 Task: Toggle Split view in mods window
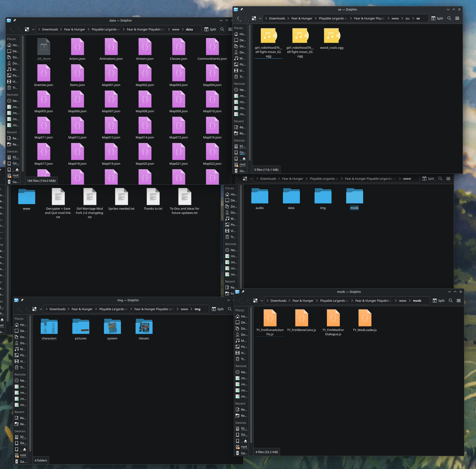438,301
